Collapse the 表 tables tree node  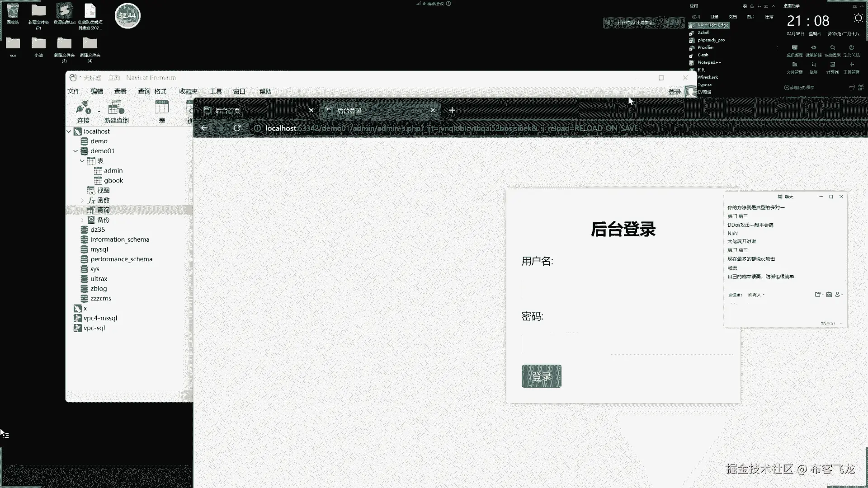(x=82, y=161)
